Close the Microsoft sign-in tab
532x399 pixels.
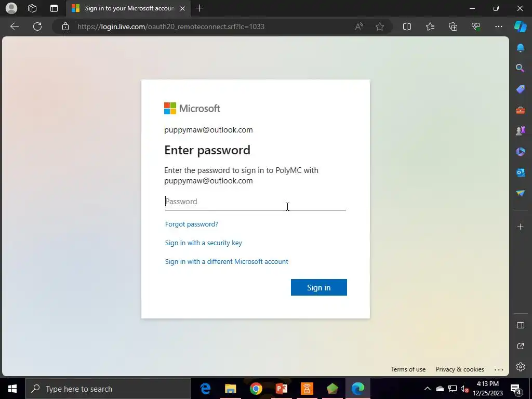182,8
